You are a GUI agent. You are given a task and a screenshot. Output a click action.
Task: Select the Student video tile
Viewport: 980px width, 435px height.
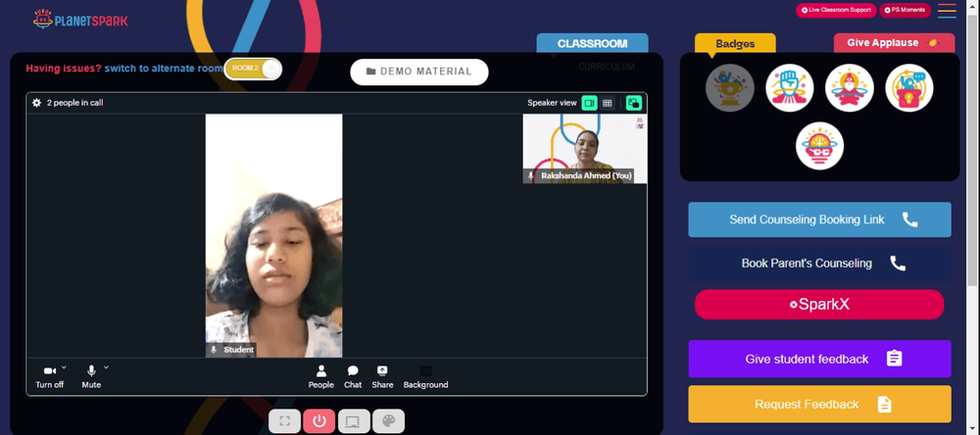tap(273, 235)
